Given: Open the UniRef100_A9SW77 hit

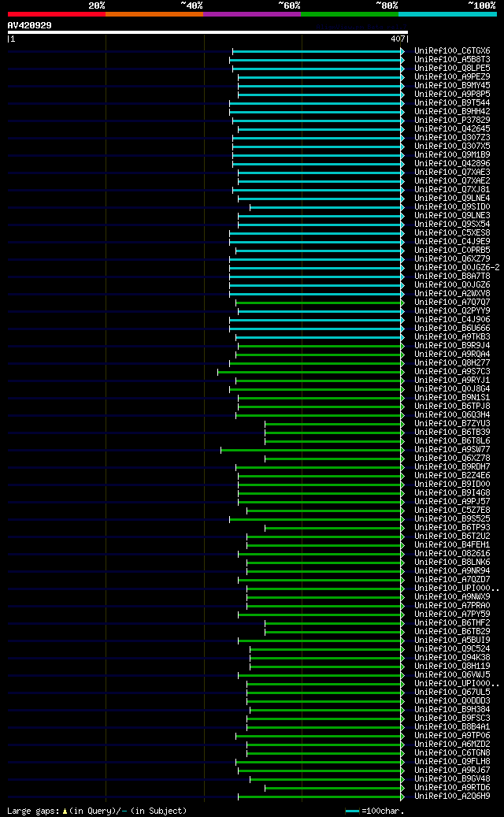Looking at the screenshot, I should click(452, 449).
